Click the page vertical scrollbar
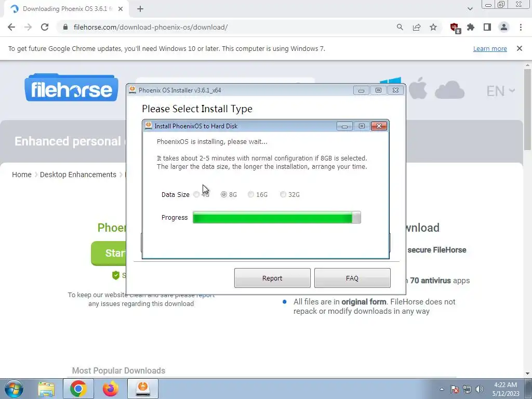Viewport: 532px width, 399px height. pos(528,109)
